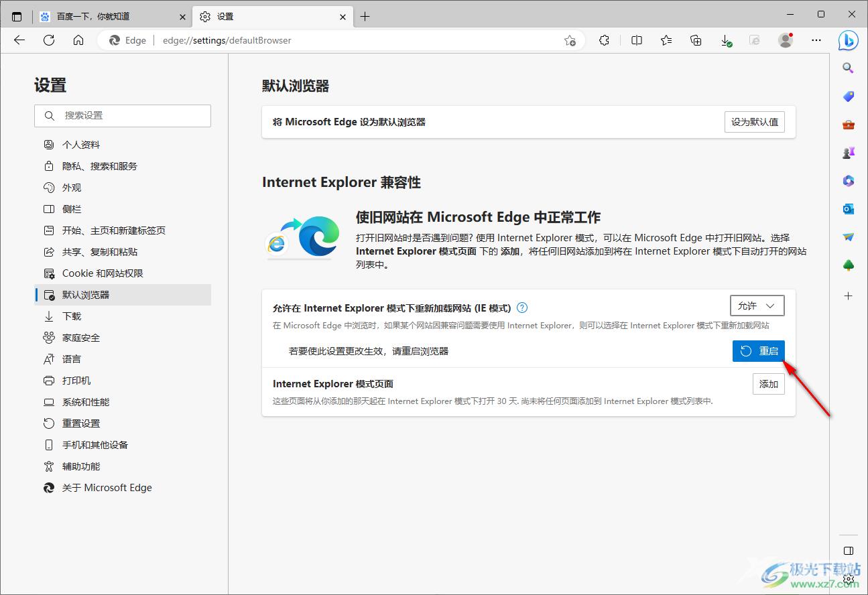Viewport: 868px width, 595px height.
Task: Open the Bing chat sidebar button
Action: pos(849,40)
